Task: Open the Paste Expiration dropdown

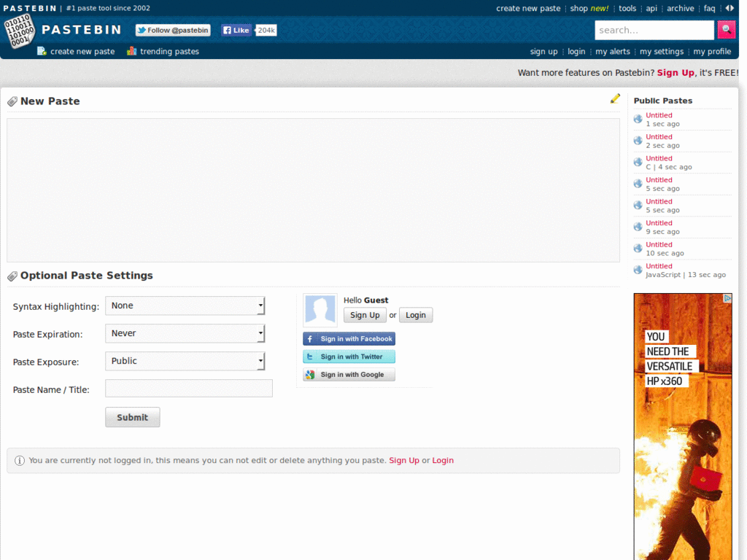Action: (x=185, y=333)
